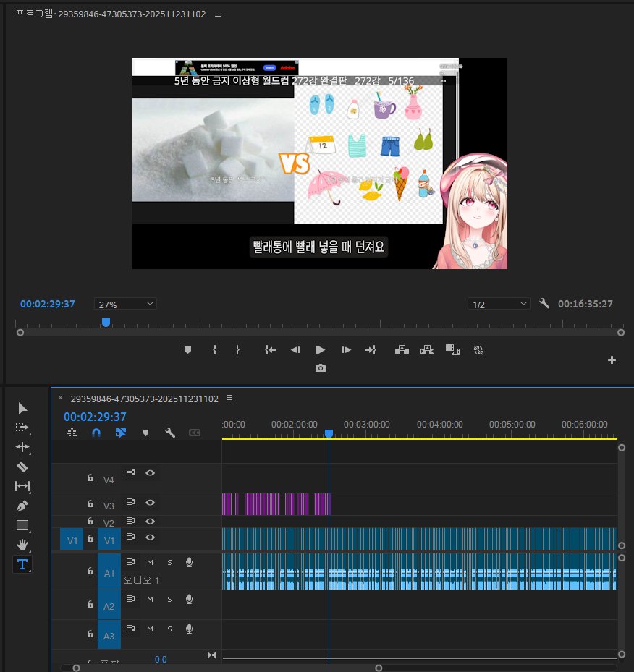This screenshot has width=634, height=672.
Task: Toggle sync lock for track V3
Action: (131, 501)
